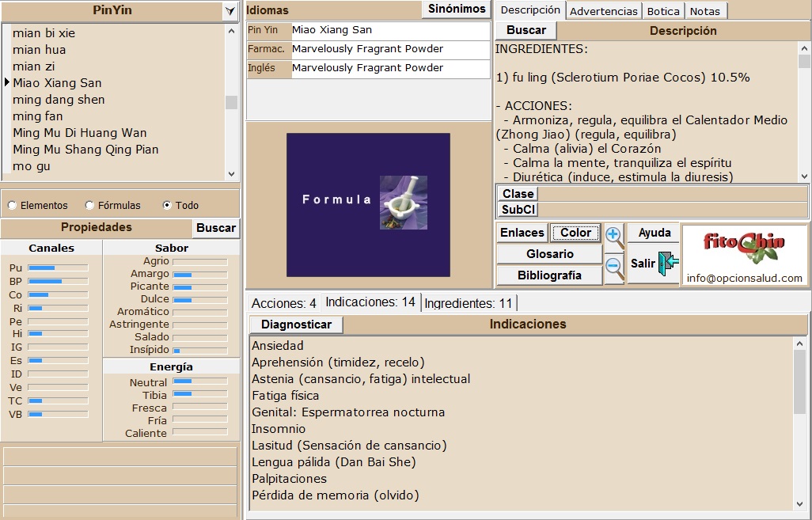The width and height of the screenshot is (812, 520).
Task: Click the 'Ansiedad' indication
Action: click(278, 345)
